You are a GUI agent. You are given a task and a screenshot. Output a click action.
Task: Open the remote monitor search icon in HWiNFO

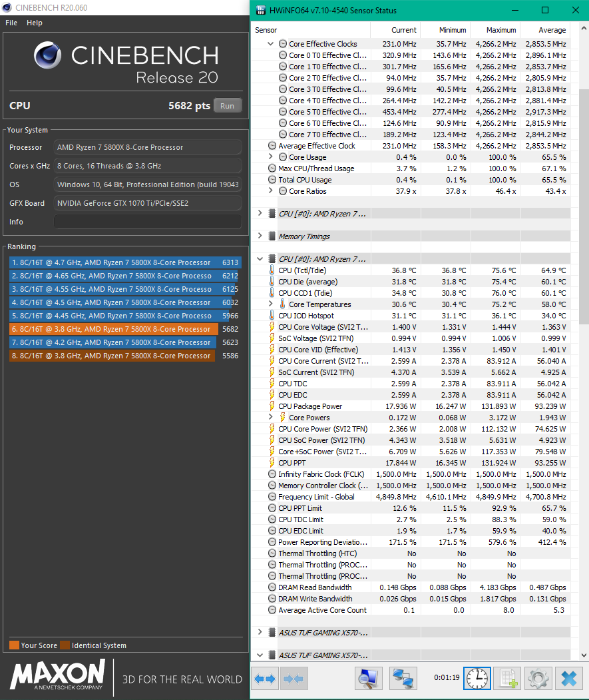click(369, 679)
